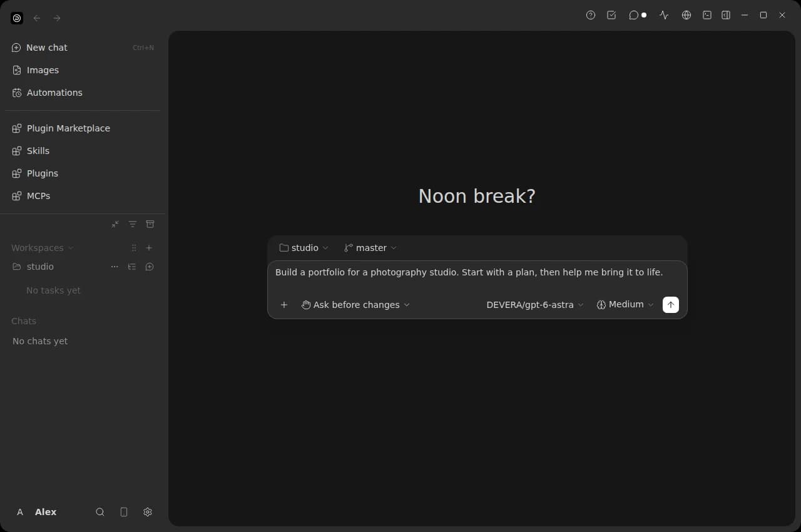This screenshot has width=801, height=532.
Task: Click the 'Noon break?' heading
Action: click(x=477, y=196)
